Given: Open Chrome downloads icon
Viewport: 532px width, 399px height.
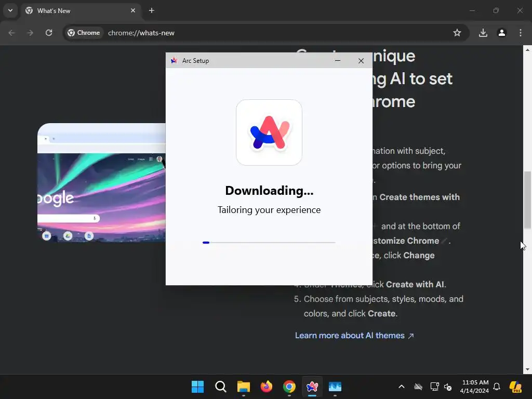Looking at the screenshot, I should pos(483,33).
